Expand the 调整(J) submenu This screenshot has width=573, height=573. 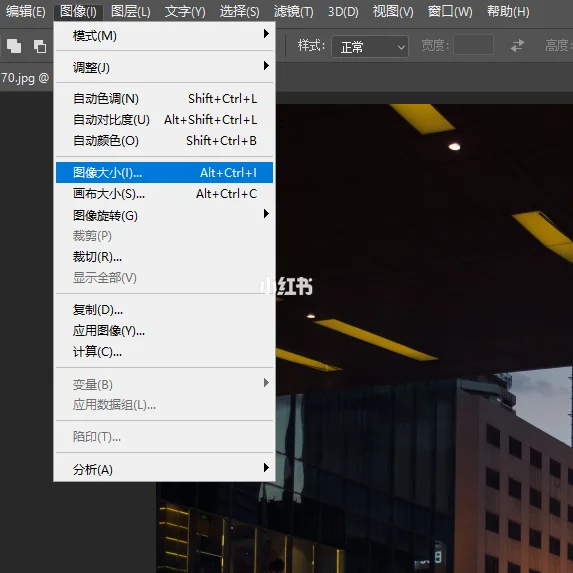164,67
